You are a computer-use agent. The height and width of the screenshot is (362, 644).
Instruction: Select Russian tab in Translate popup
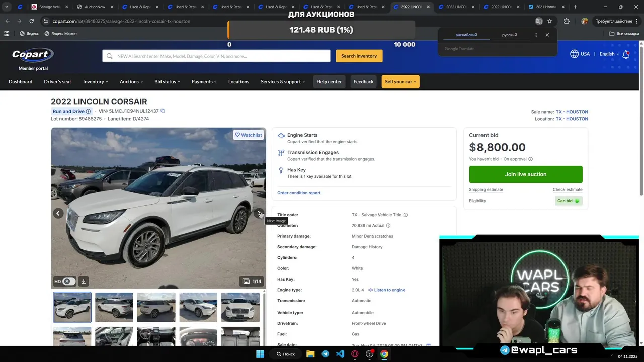point(509,35)
